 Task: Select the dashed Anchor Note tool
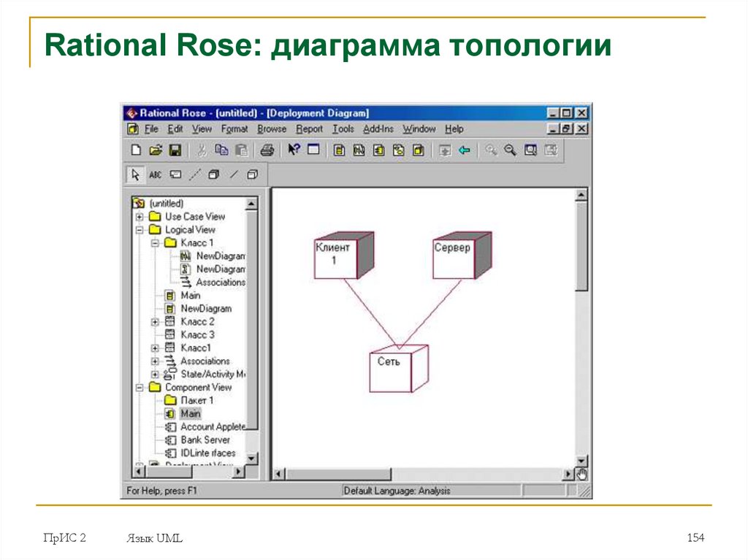click(194, 174)
